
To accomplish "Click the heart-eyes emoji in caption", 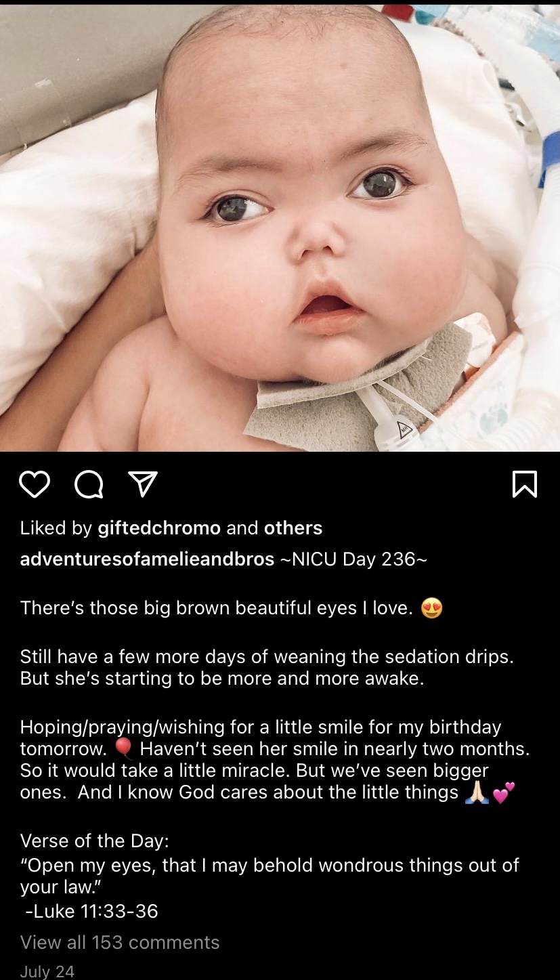I will [431, 608].
